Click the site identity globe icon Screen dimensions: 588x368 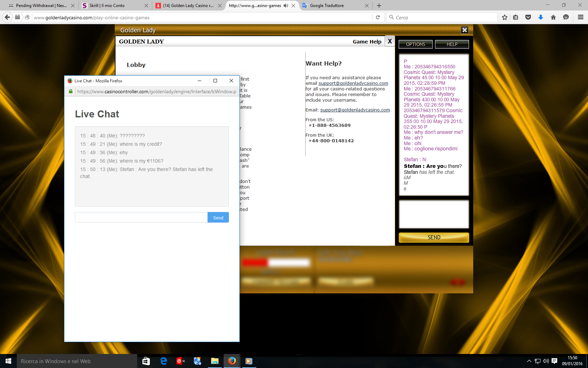[x=27, y=17]
